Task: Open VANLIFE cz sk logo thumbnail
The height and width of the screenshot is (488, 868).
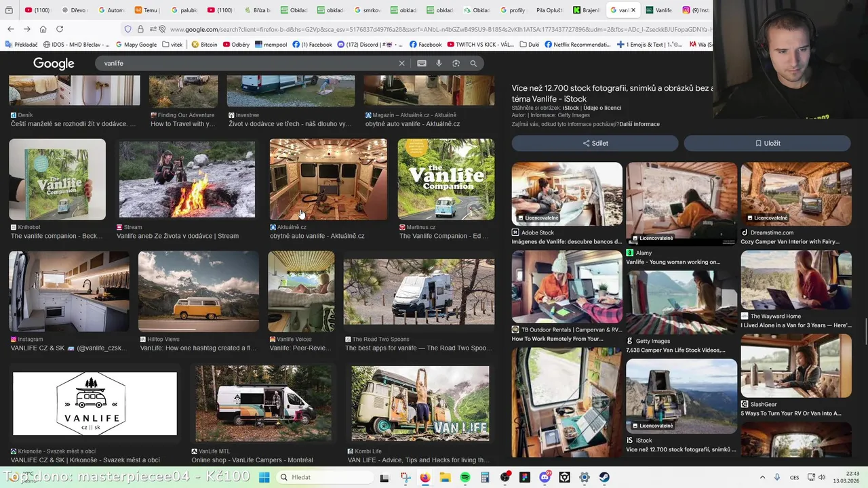Action: [95, 404]
